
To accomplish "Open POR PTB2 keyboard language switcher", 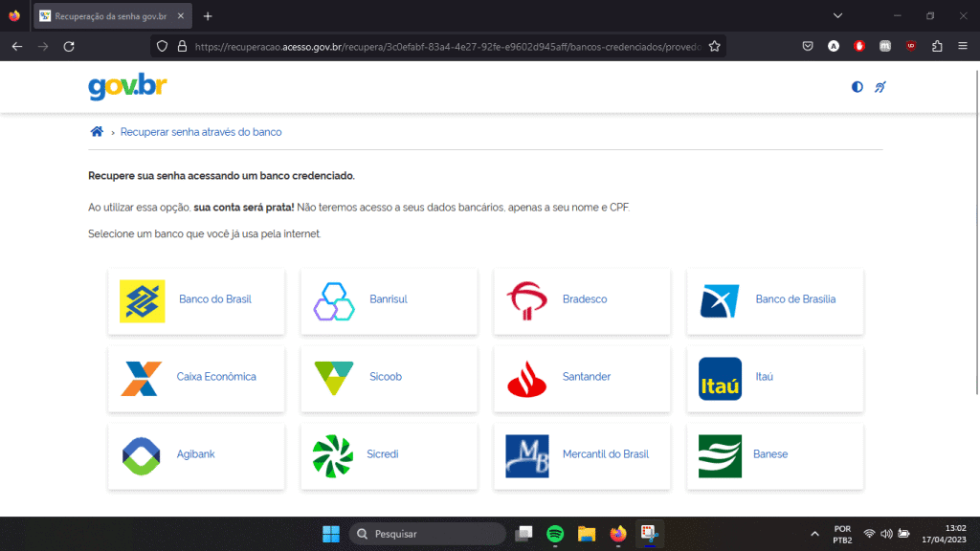I will pos(842,534).
